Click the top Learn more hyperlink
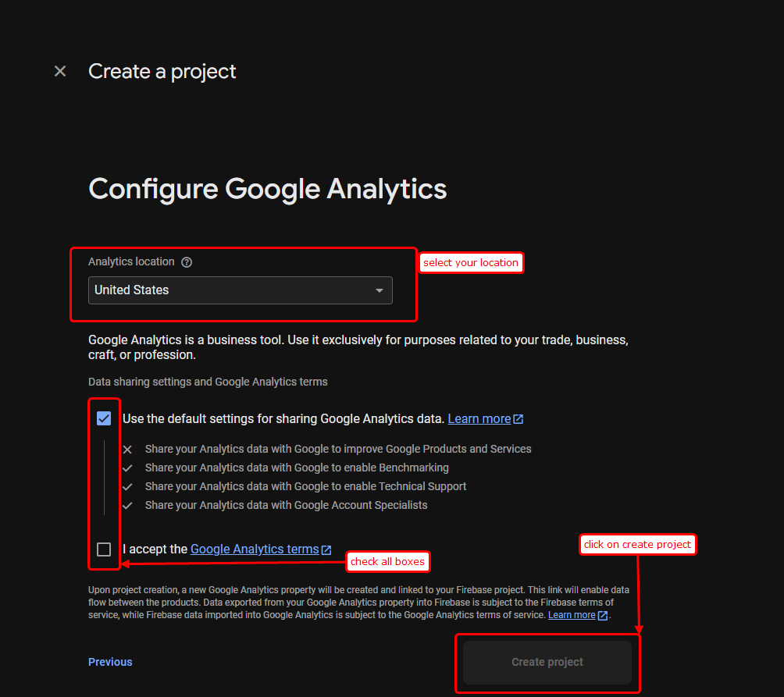The image size is (784, 697). click(477, 418)
